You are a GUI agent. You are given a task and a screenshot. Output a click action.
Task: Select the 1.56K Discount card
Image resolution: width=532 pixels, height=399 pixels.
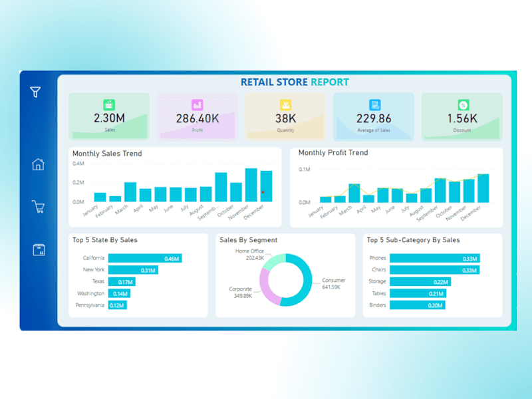click(x=462, y=116)
